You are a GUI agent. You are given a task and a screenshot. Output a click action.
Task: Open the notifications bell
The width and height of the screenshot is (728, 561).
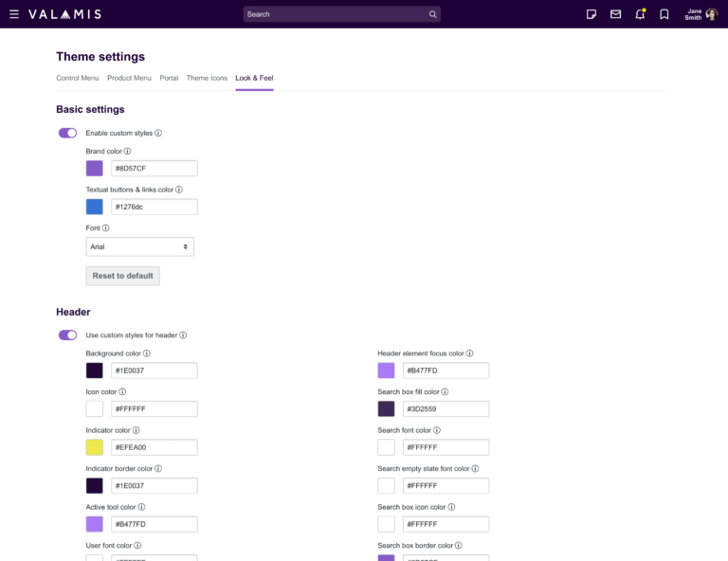click(640, 14)
